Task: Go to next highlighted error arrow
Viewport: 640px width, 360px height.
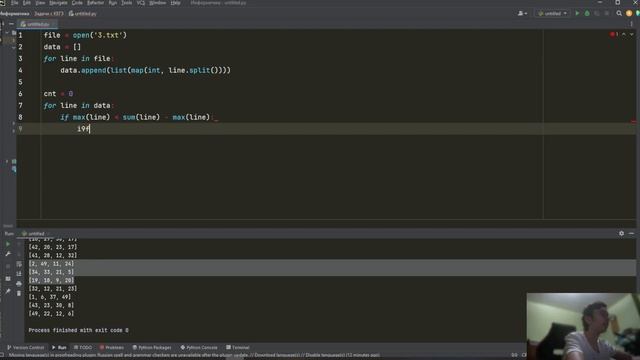Action: pos(631,34)
